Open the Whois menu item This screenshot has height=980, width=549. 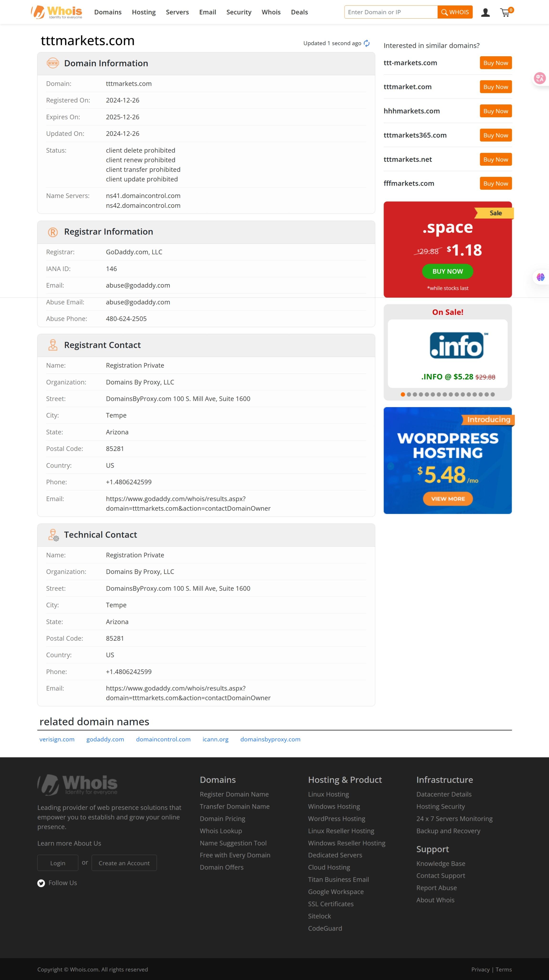(x=271, y=12)
